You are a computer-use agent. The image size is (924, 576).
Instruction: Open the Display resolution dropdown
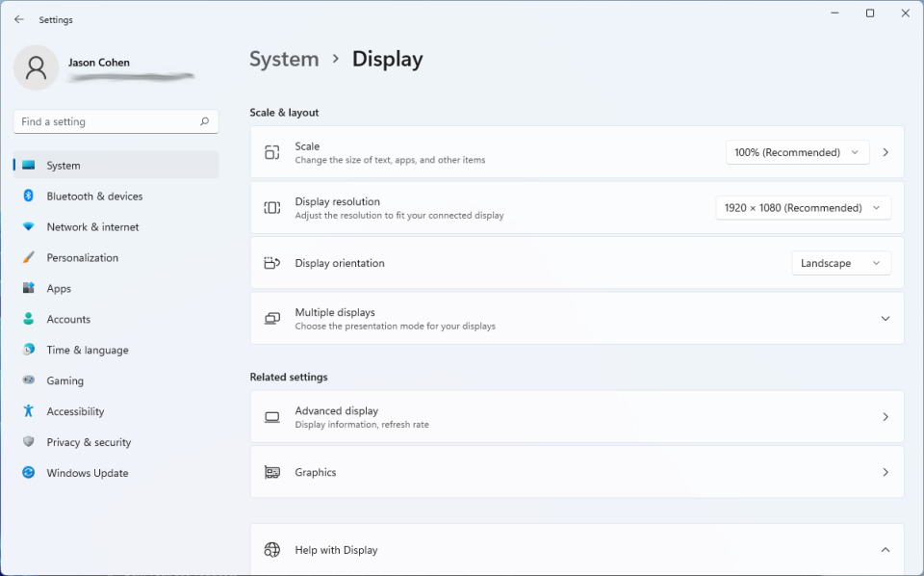coord(803,208)
